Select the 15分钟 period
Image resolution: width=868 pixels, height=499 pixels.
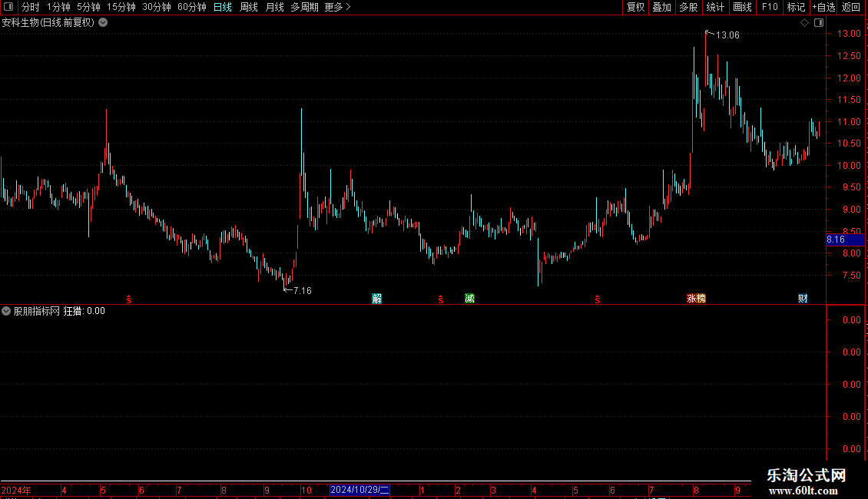[121, 7]
